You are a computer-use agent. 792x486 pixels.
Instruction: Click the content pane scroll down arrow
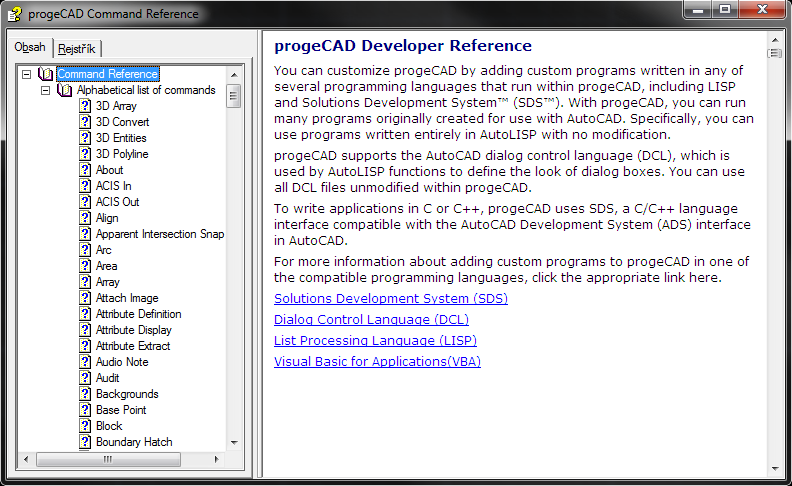coord(775,469)
